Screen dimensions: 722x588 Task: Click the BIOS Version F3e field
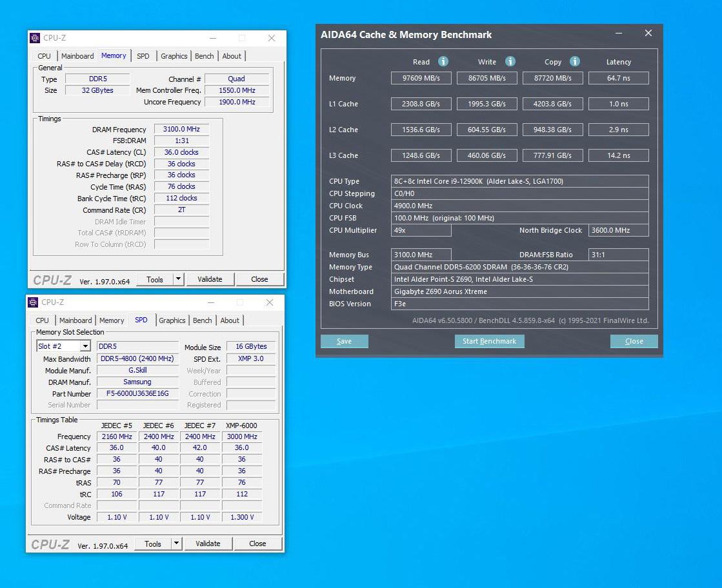pyautogui.click(x=520, y=304)
